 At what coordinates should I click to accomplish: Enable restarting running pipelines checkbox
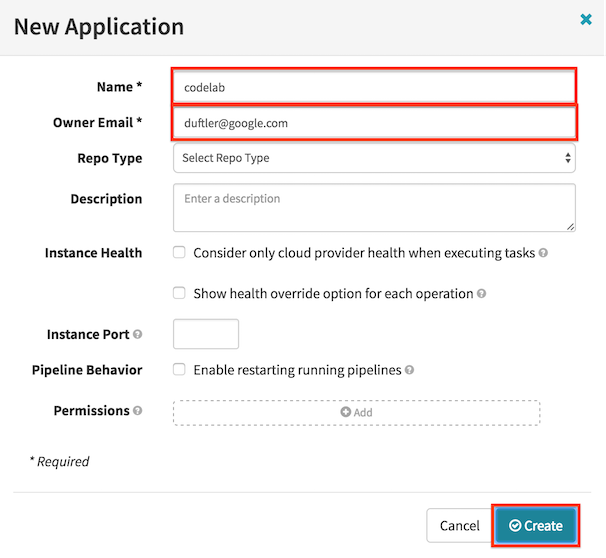pos(179,369)
